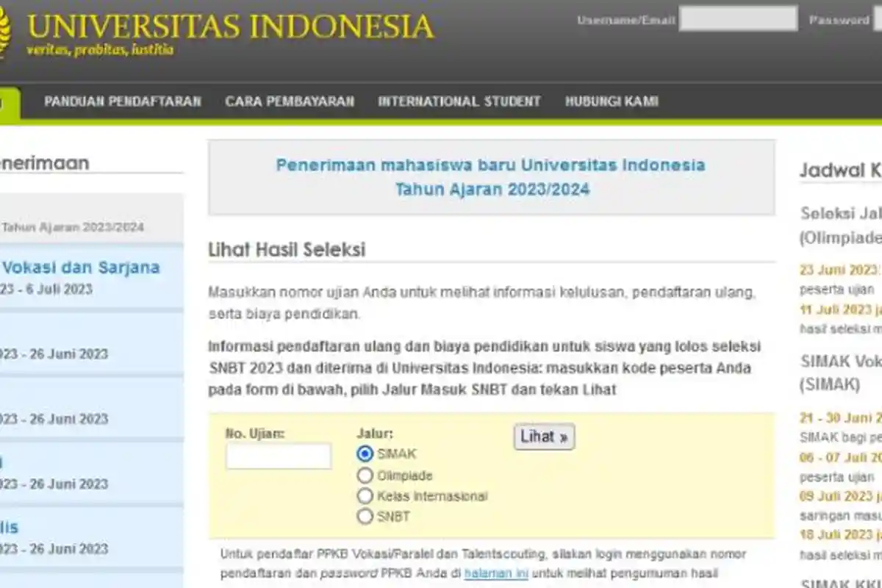This screenshot has width=882, height=588.
Task: Open the International Student section
Action: click(x=458, y=101)
